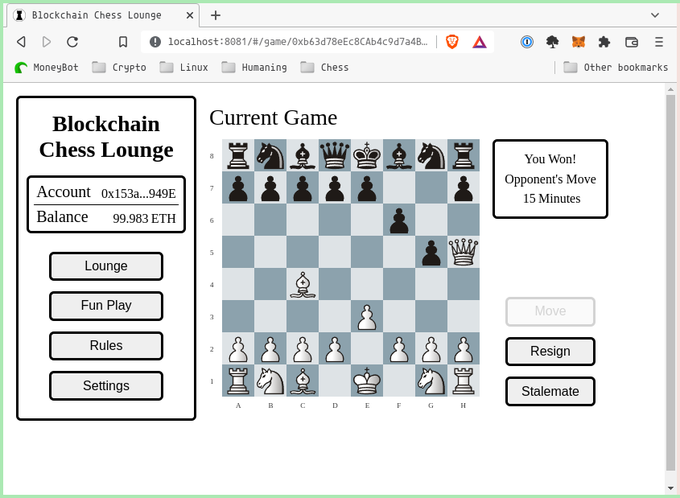Go to the Lounge
This screenshot has width=680, height=498.
pyautogui.click(x=106, y=266)
